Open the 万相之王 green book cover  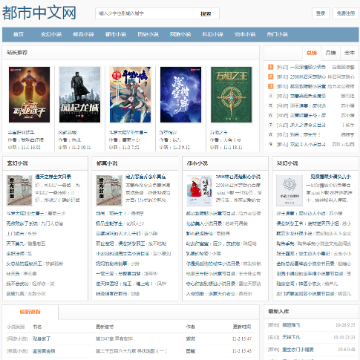[231, 95]
